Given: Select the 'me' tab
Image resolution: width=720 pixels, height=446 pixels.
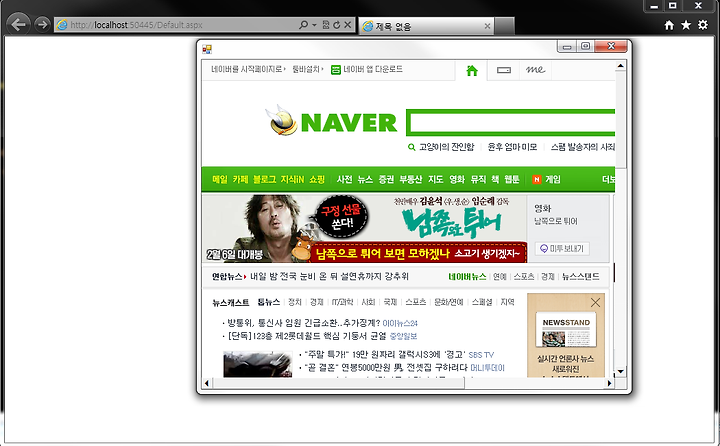Looking at the screenshot, I should click(535, 70).
